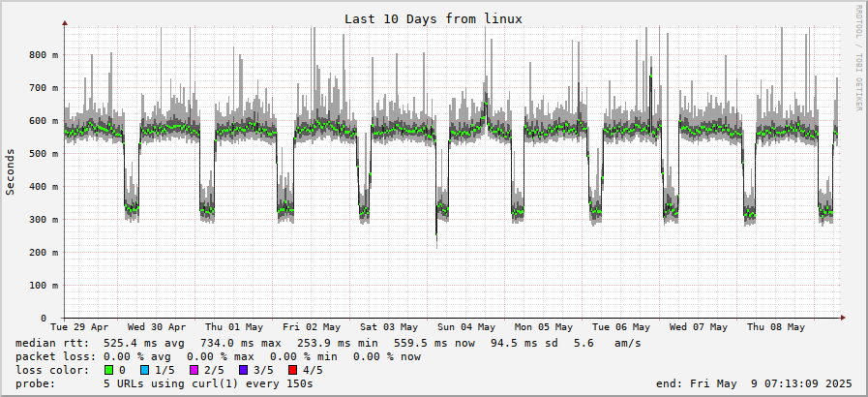Image resolution: width=868 pixels, height=397 pixels.
Task: Click the "Sun 04 May" date label
Action: pos(466,327)
